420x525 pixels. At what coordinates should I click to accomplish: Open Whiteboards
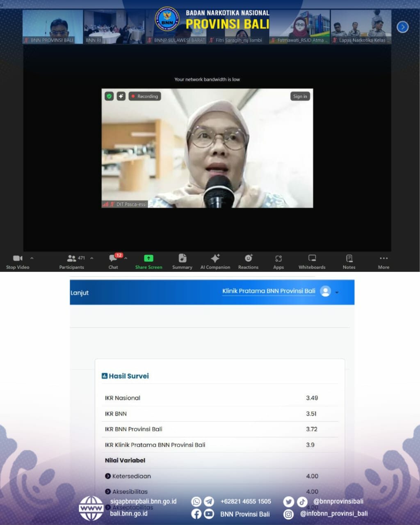(312, 262)
